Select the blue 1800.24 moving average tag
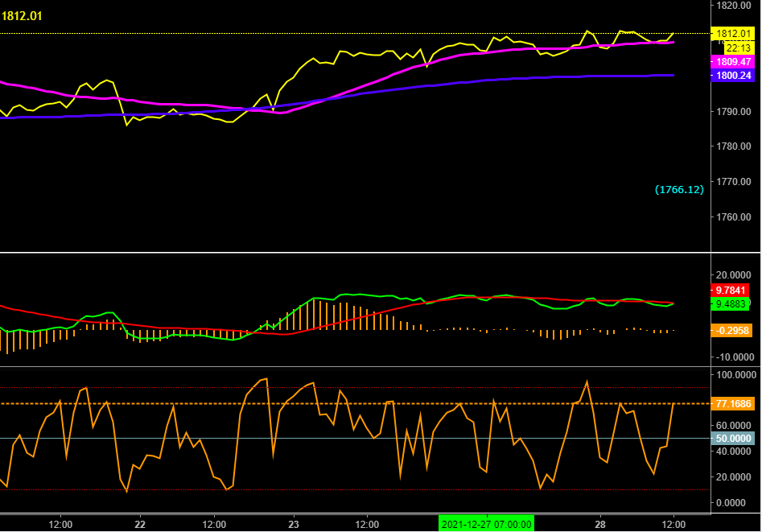762x532 pixels. [x=732, y=76]
